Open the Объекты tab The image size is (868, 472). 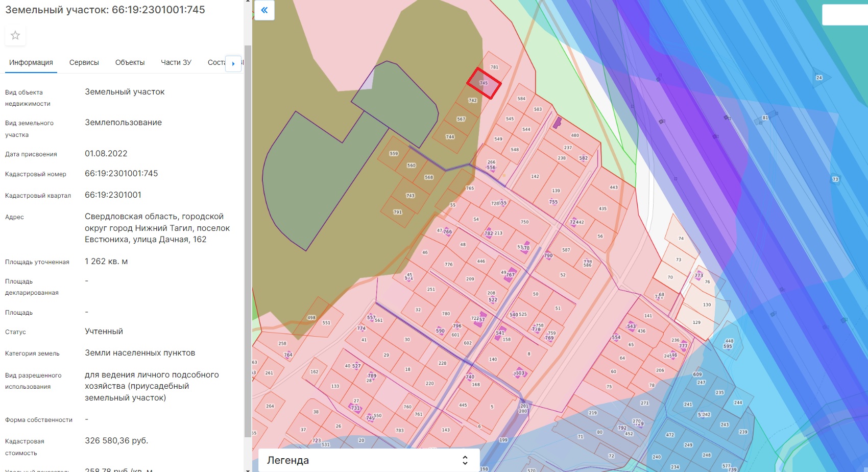click(130, 62)
